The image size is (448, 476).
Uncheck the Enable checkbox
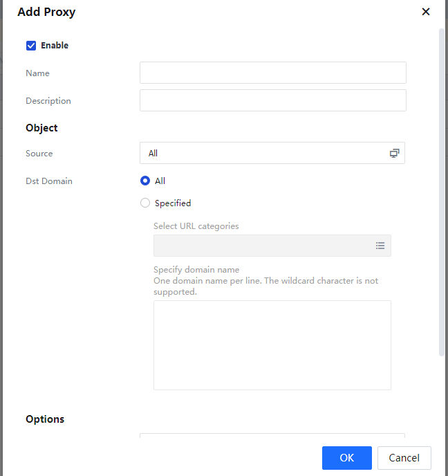pyautogui.click(x=31, y=46)
